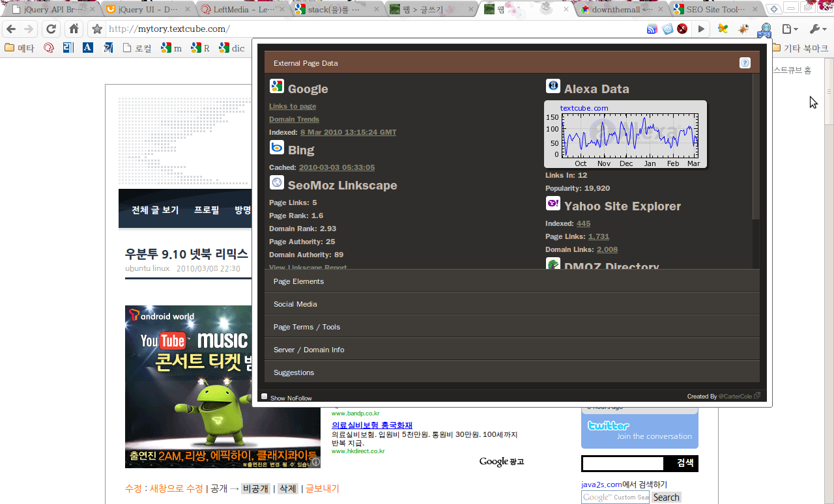Click the DMOZ Directory logo icon
Image resolution: width=834 pixels, height=504 pixels.
pos(553,263)
